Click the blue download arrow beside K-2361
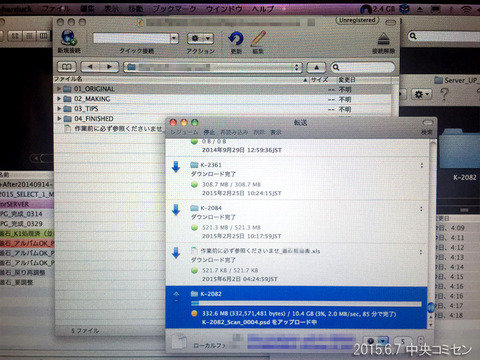The width and height of the screenshot is (480, 360). [176, 167]
